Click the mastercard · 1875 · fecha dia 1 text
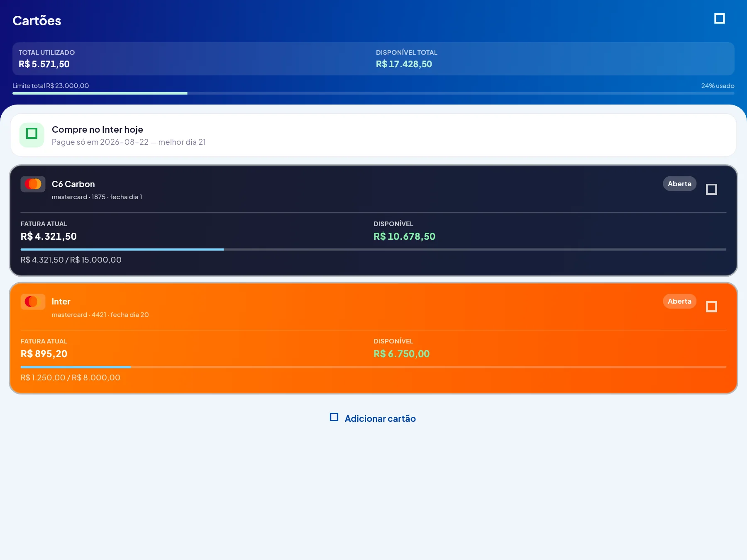The width and height of the screenshot is (747, 560). 97,197
